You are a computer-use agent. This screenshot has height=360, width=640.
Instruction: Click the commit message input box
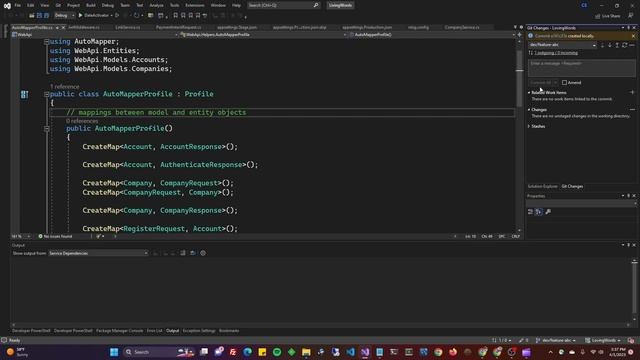pyautogui.click(x=582, y=68)
